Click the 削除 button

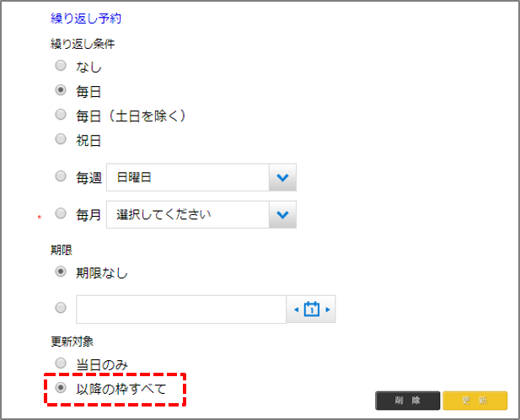pos(408,400)
